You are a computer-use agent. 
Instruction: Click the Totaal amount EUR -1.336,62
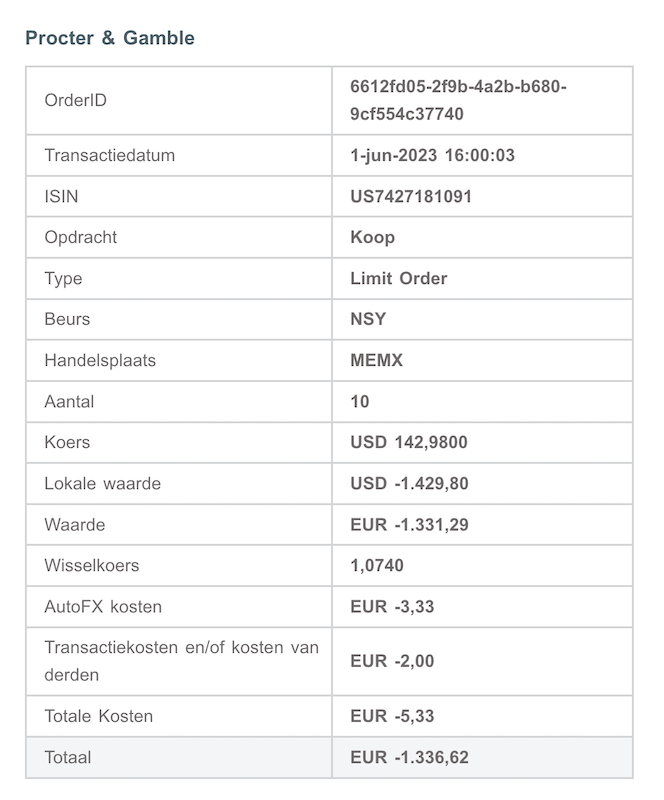pyautogui.click(x=409, y=757)
